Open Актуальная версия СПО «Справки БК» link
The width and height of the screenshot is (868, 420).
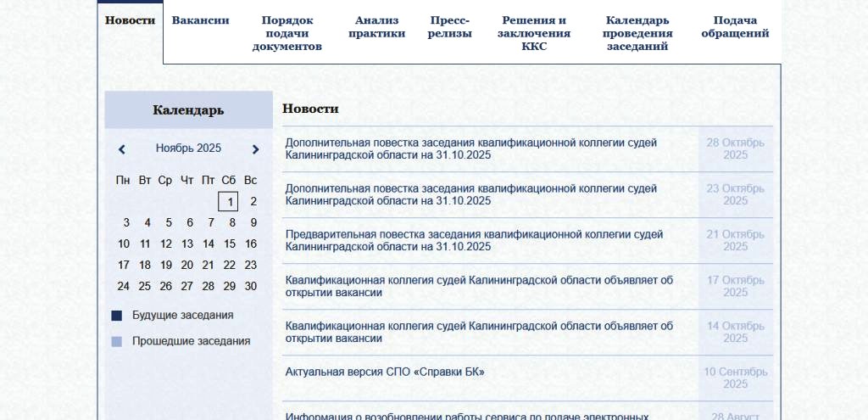(x=385, y=372)
